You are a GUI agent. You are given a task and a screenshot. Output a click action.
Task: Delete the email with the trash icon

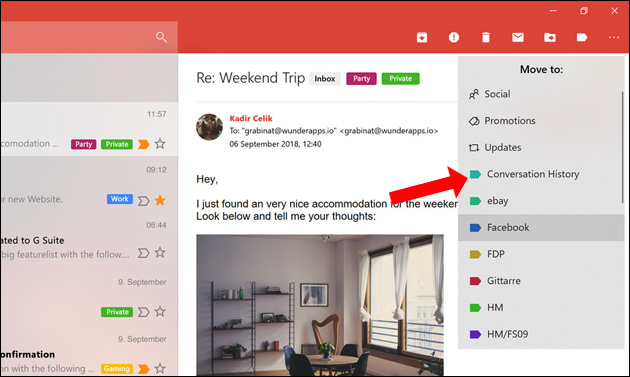pos(486,37)
